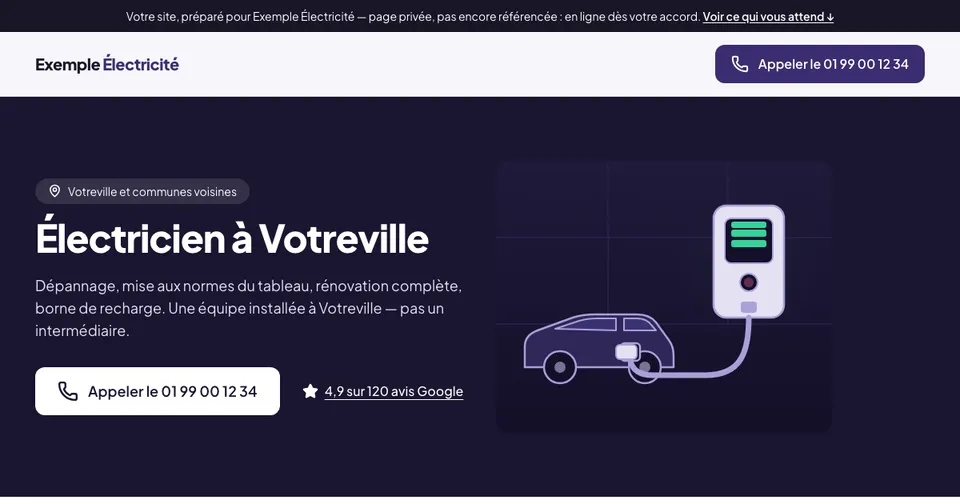The image size is (960, 504).
Task: Click the location pin icon in the Votreville badge
Action: coord(54,191)
